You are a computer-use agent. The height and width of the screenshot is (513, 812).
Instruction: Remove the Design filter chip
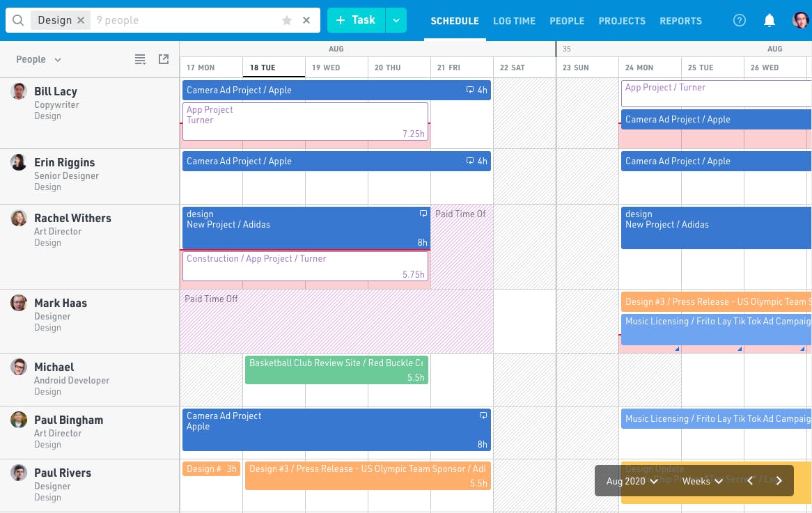coord(81,20)
